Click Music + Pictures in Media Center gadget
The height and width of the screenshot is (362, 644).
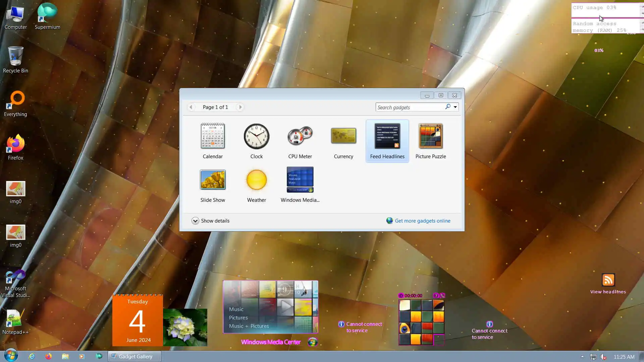[x=249, y=326]
